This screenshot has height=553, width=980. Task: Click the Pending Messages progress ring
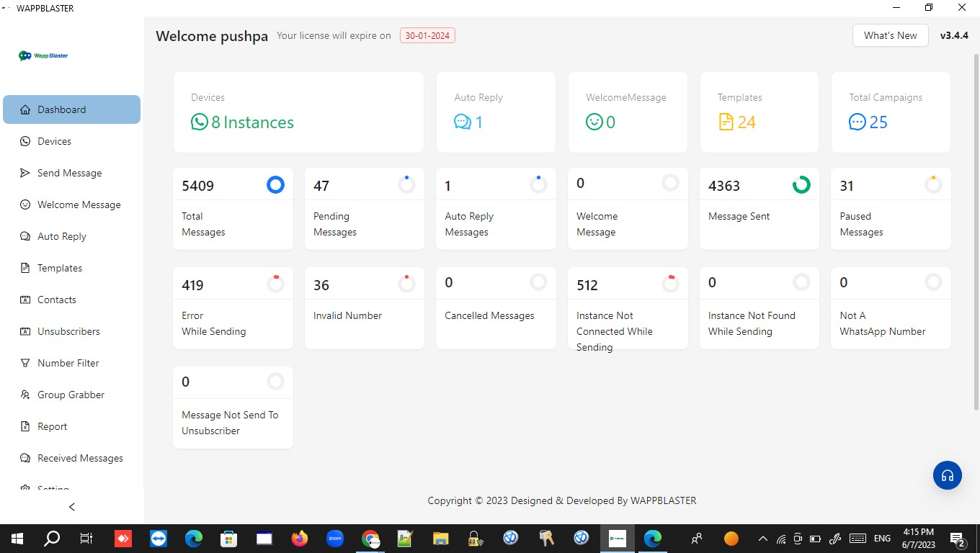(406, 185)
